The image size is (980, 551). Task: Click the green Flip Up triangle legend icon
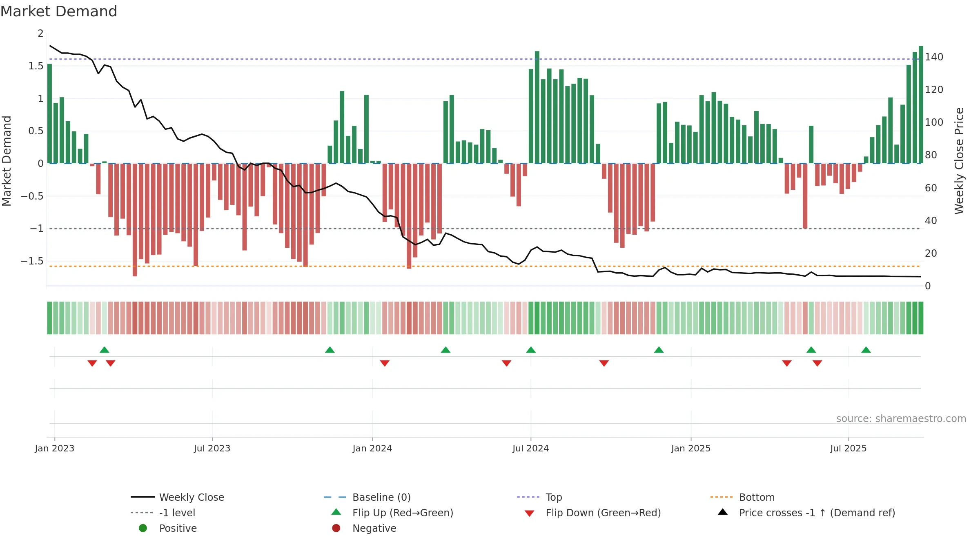pyautogui.click(x=336, y=512)
